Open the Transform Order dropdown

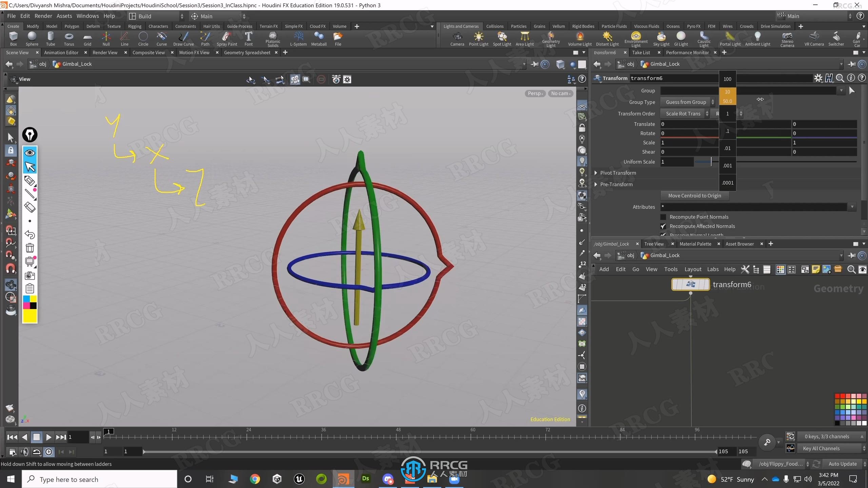click(x=686, y=113)
